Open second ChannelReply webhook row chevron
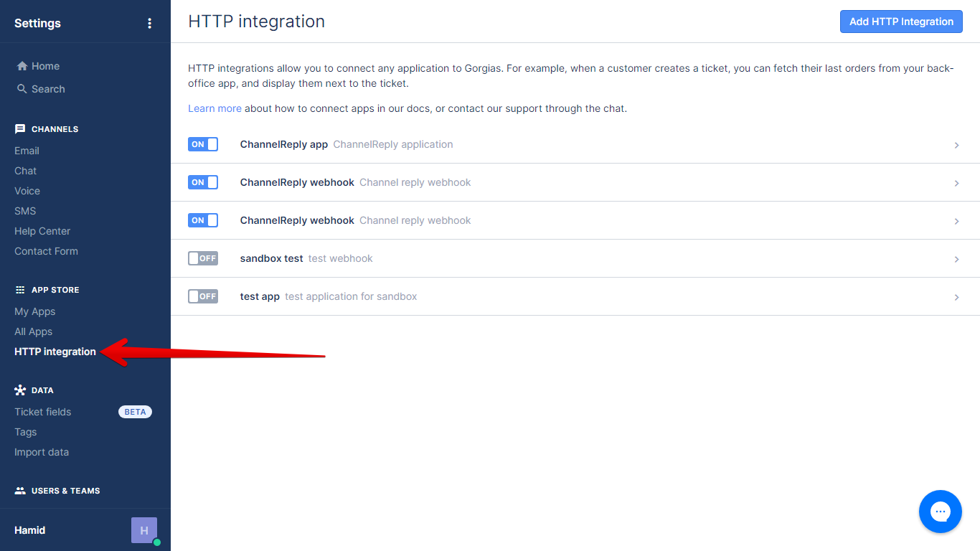This screenshot has height=551, width=980. [x=956, y=221]
